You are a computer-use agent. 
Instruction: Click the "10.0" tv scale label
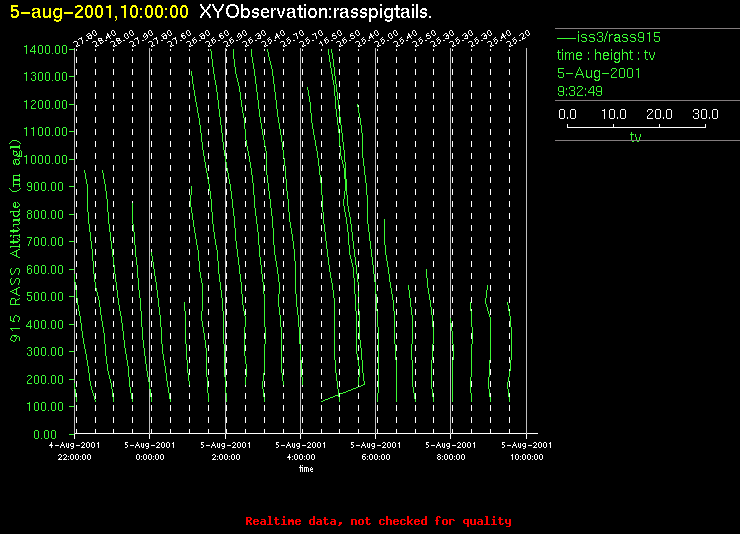(614, 114)
